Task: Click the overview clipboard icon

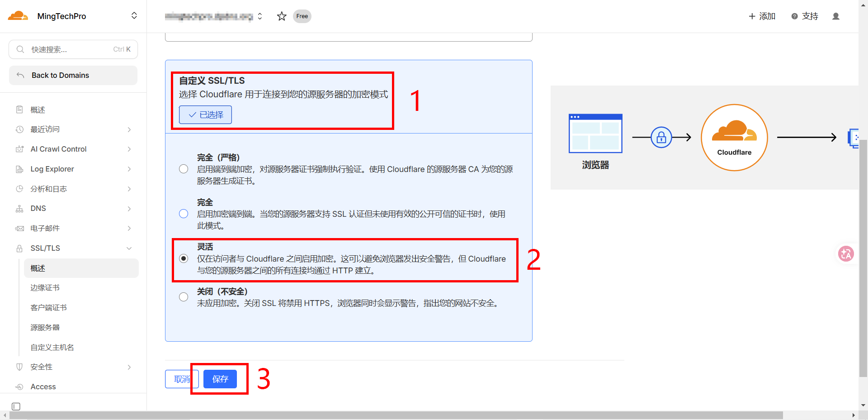Action: (19, 110)
